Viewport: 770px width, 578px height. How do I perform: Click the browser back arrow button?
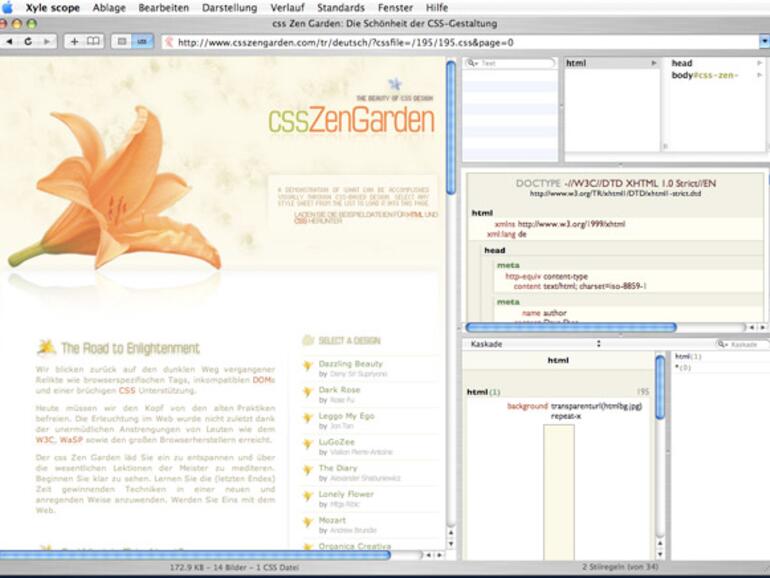(10, 42)
